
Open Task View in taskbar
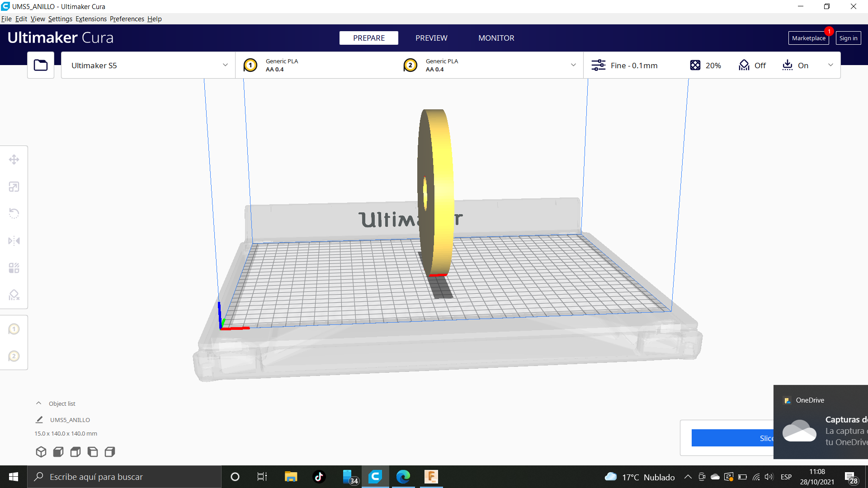(x=262, y=477)
